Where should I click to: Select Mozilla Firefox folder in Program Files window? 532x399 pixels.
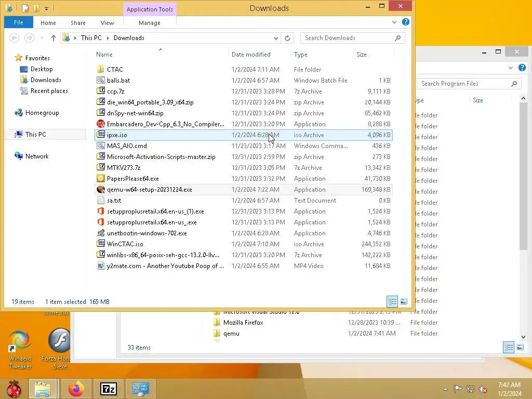tap(243, 322)
